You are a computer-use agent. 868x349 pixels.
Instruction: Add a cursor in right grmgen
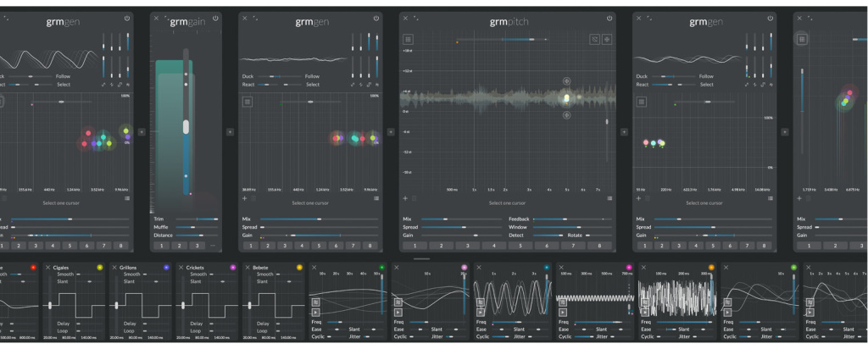tap(638, 198)
